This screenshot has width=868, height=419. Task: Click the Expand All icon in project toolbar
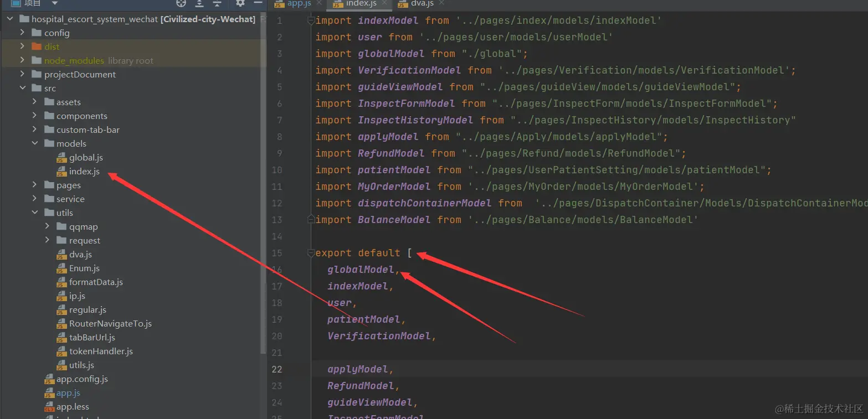[x=199, y=3]
